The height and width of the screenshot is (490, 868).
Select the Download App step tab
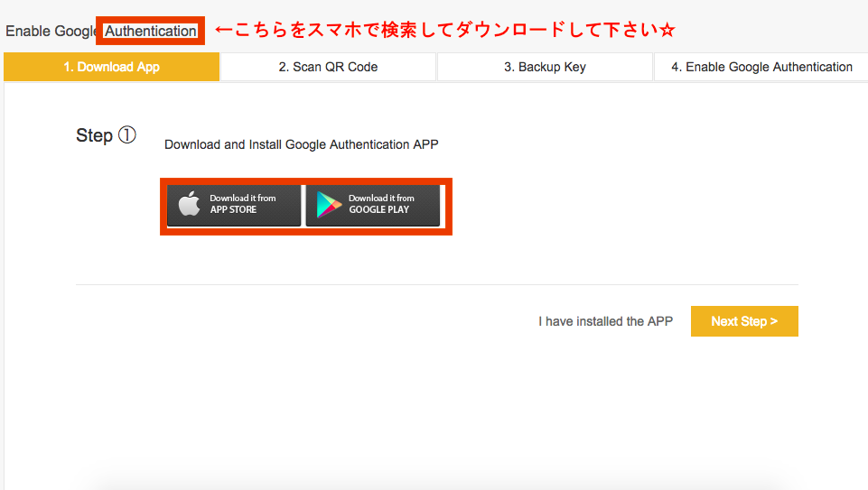(111, 67)
